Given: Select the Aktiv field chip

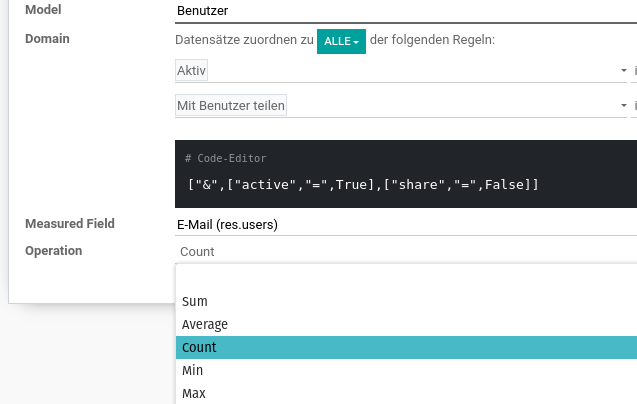Looking at the screenshot, I should tap(191, 70).
